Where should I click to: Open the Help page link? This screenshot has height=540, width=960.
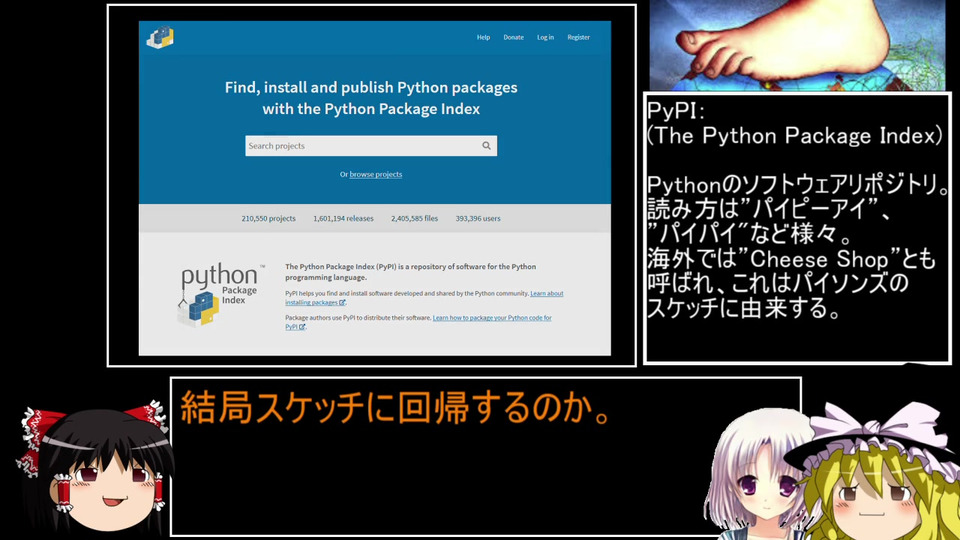[483, 37]
